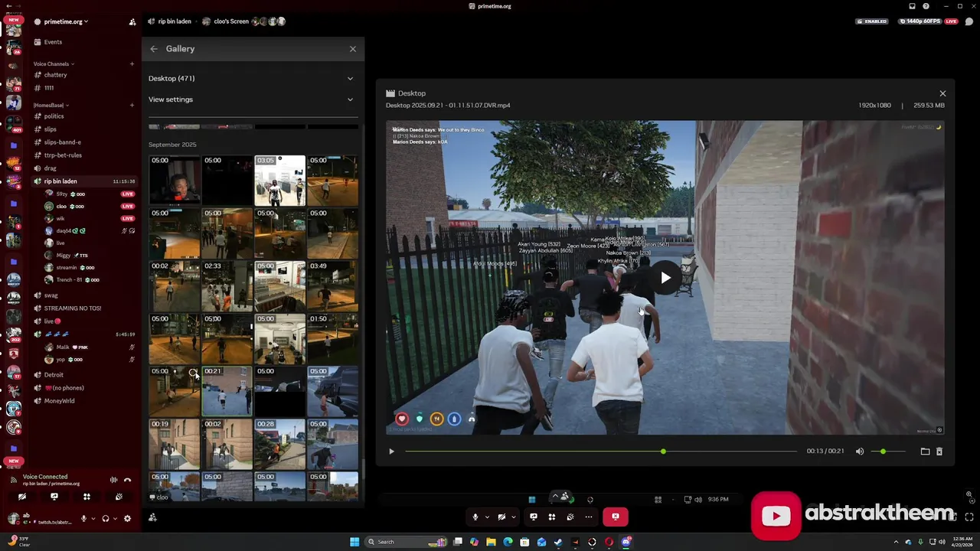Screen dimensions: 980x551
Task: Click the red leave call button
Action: [x=616, y=517]
